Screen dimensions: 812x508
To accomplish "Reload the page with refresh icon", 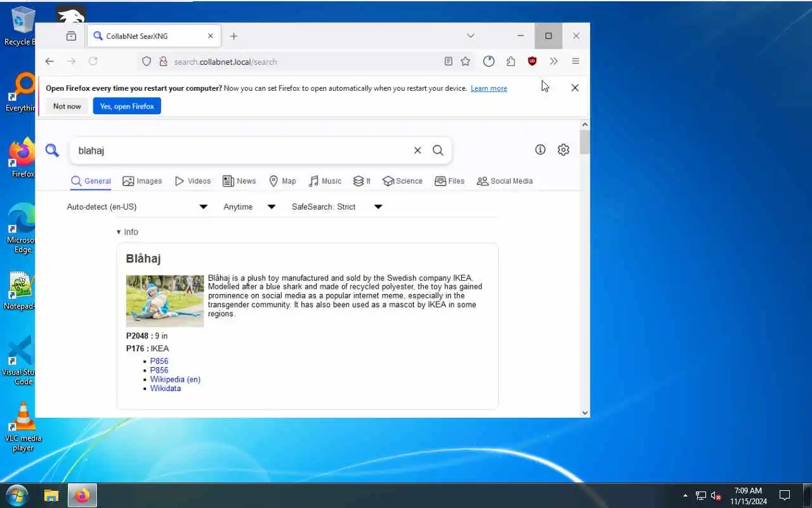I will click(93, 62).
